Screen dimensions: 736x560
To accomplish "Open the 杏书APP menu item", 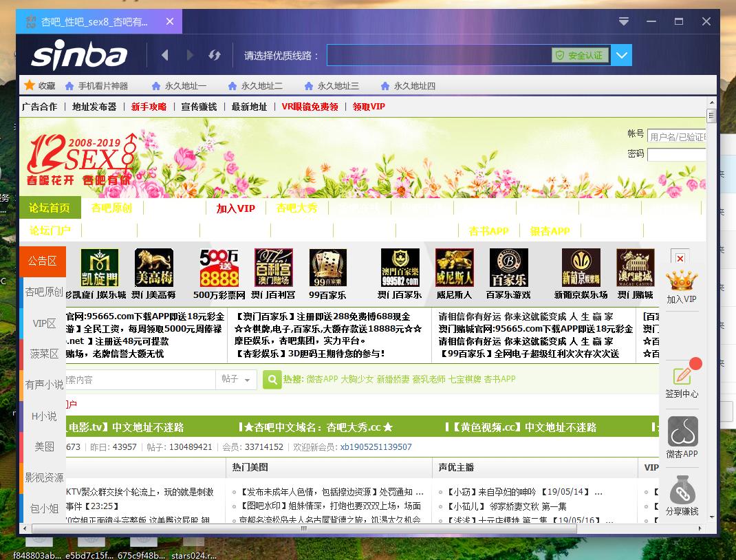I will point(488,230).
